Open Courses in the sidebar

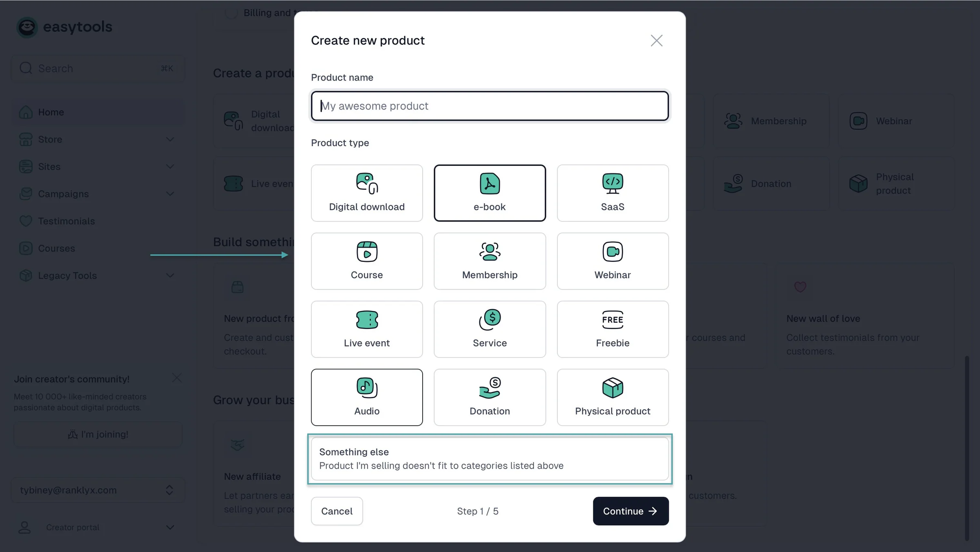(98, 248)
